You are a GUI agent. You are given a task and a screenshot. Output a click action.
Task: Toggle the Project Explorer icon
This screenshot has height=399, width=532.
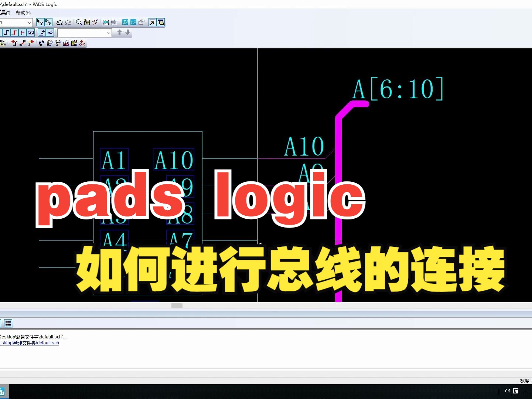click(x=160, y=23)
